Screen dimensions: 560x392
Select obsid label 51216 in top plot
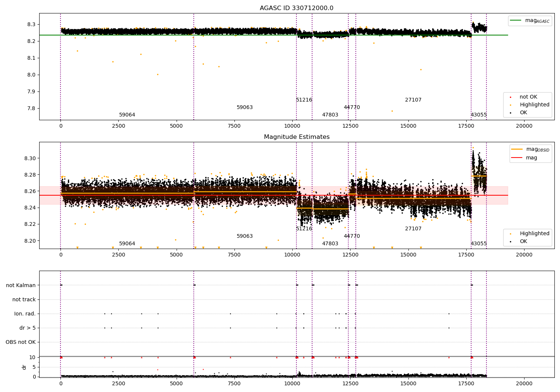pyautogui.click(x=304, y=100)
